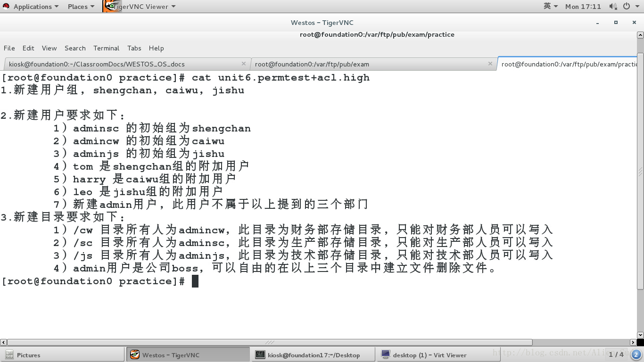Open the Edit menu in terminal
The image size is (644, 362).
click(28, 48)
